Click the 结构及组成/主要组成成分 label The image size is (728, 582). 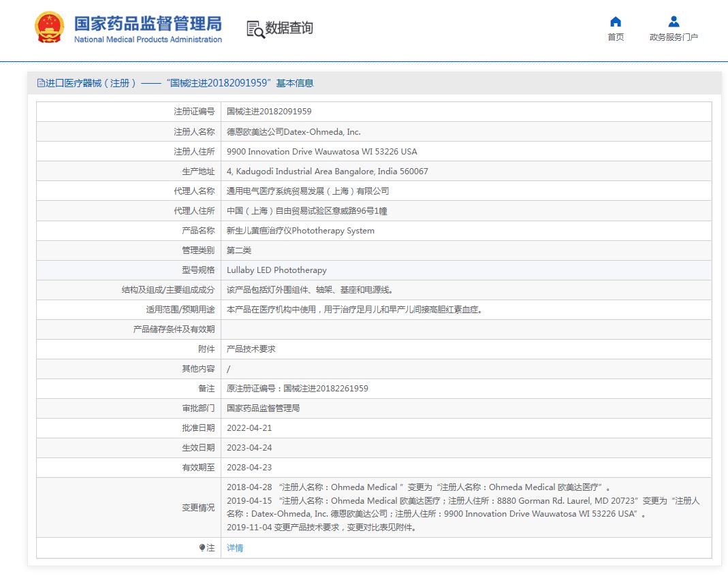tap(168, 289)
